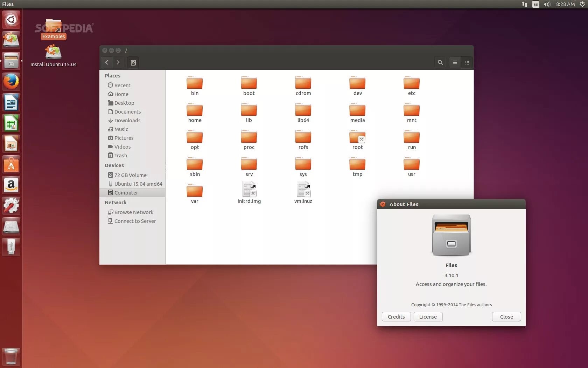Screen dimensions: 588x368
Task: Click Browse Network in the sidebar
Action: click(x=133, y=212)
